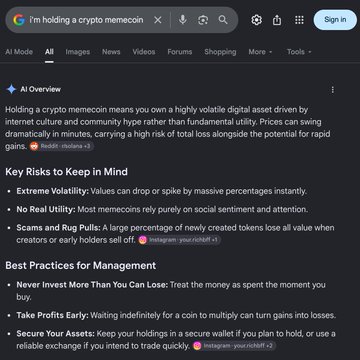Open Instagram your.richbff +2 source chip
This screenshot has width=360, height=360.
(x=234, y=346)
